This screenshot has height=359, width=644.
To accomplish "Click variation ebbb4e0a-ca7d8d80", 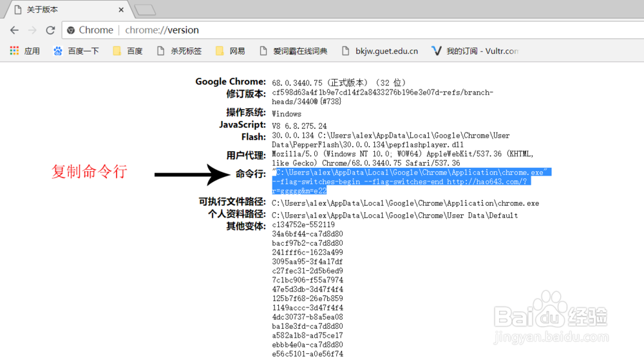I will coord(307,345).
